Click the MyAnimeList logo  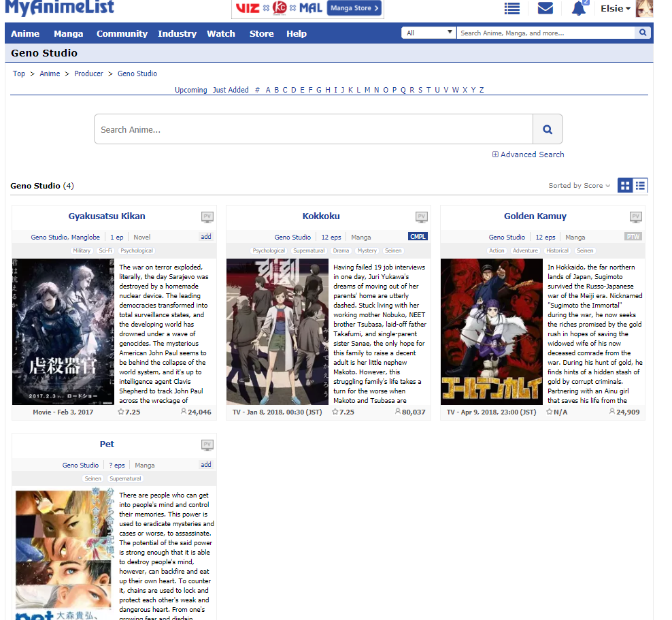click(60, 7)
